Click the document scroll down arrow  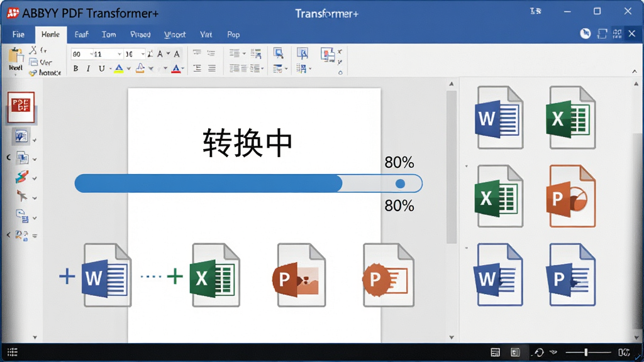click(452, 337)
